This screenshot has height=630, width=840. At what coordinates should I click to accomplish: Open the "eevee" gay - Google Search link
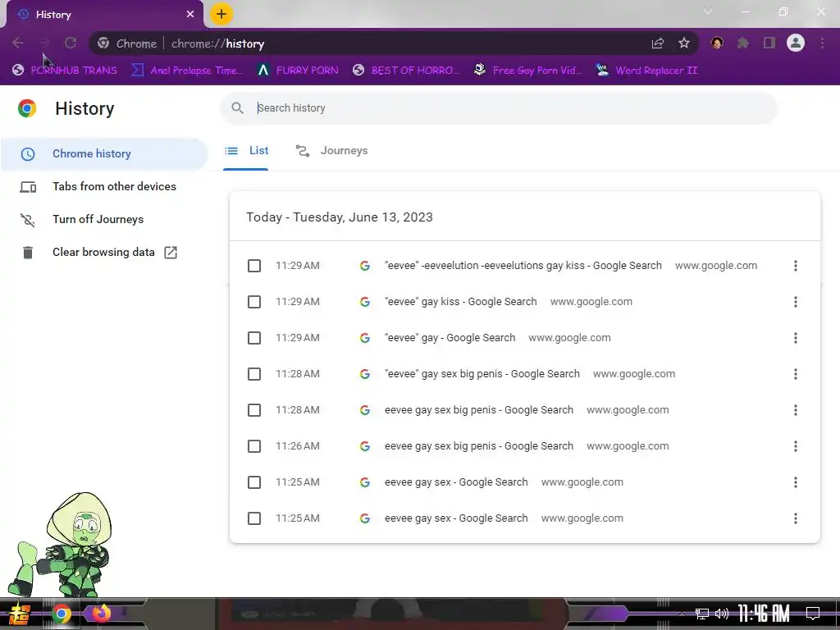point(450,338)
